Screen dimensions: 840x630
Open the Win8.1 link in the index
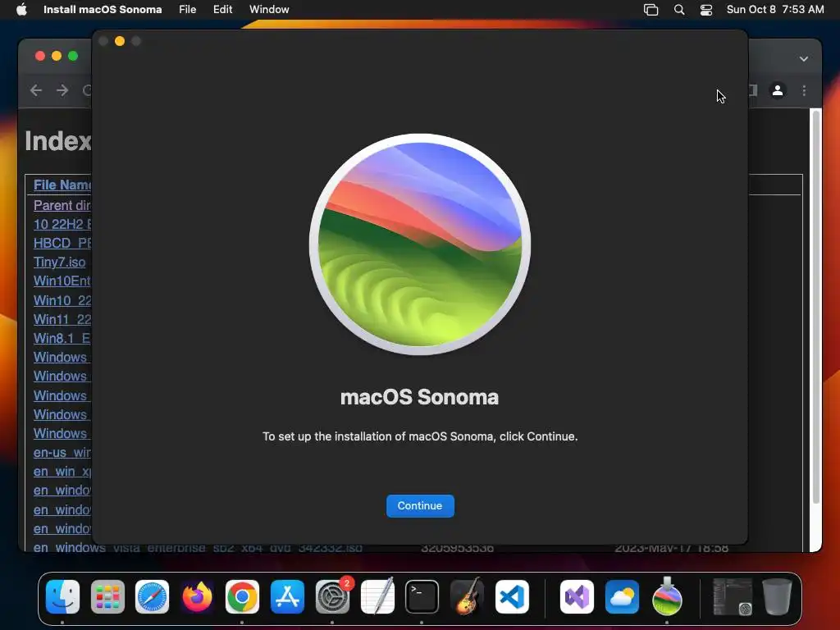62,338
